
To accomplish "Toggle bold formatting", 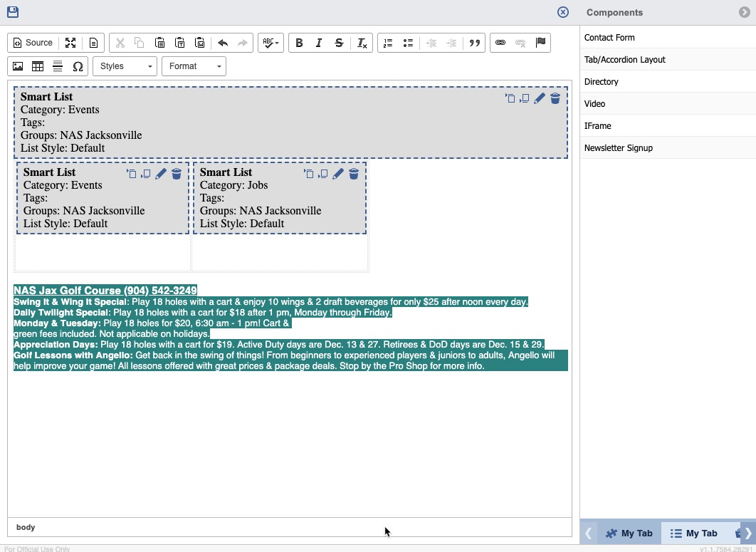I will pyautogui.click(x=299, y=43).
